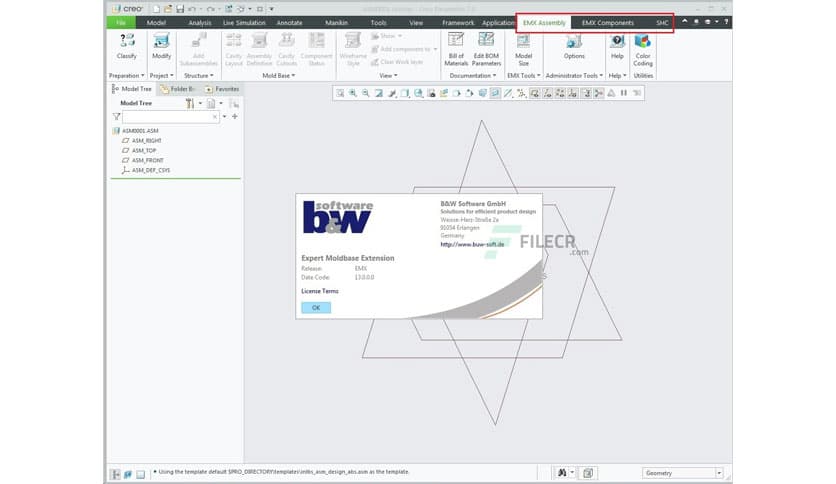836x484 pixels.
Task: Expand the View group dropdown
Action: pos(388,76)
